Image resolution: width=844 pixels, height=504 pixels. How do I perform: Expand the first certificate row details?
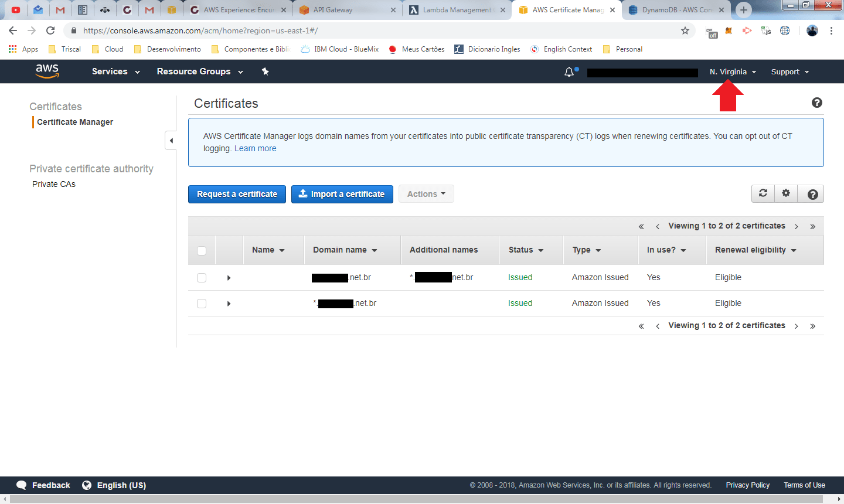[x=229, y=278]
